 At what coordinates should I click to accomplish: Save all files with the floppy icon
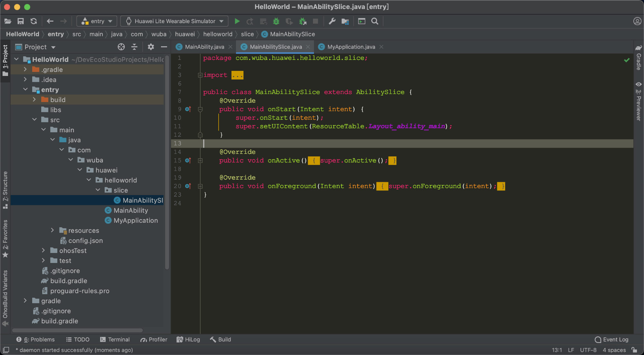pos(21,21)
